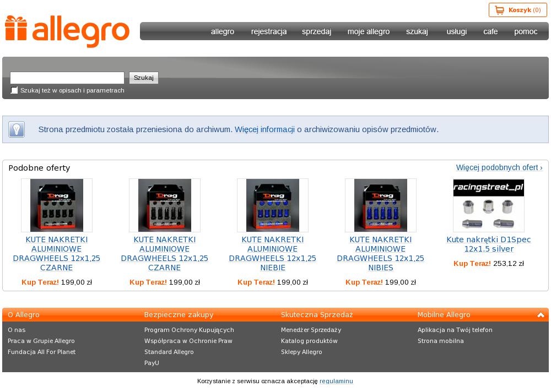Open Strona mobilna link

tap(441, 341)
